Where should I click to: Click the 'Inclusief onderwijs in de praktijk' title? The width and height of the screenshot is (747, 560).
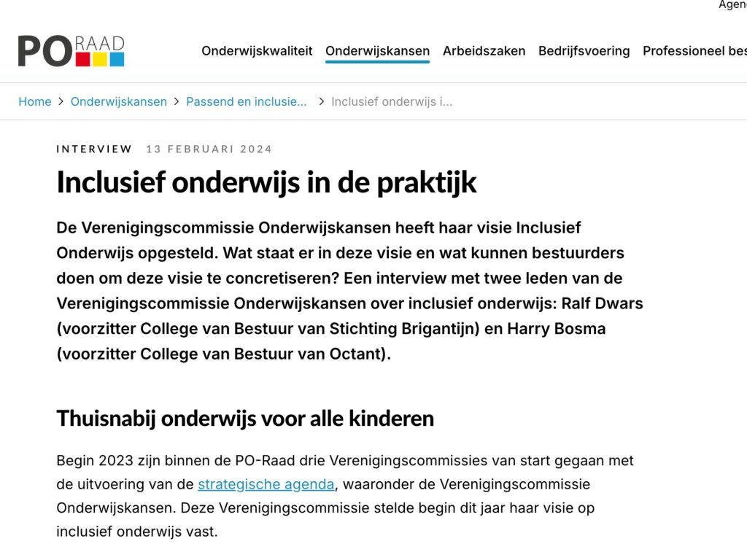pyautogui.click(x=266, y=182)
